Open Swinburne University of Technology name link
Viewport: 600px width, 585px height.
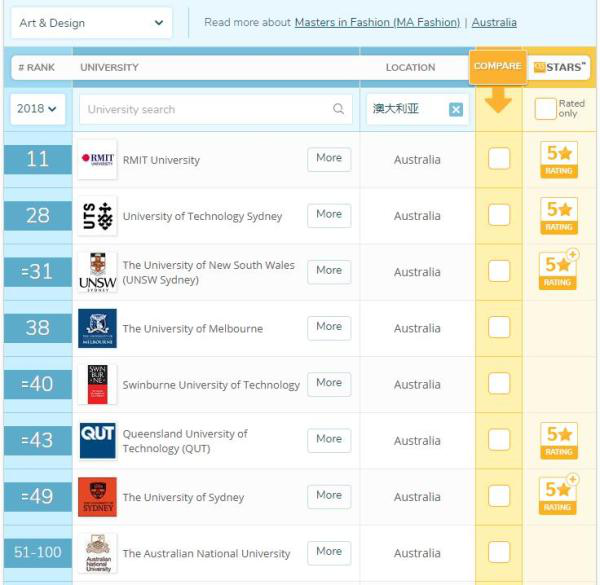tap(211, 385)
